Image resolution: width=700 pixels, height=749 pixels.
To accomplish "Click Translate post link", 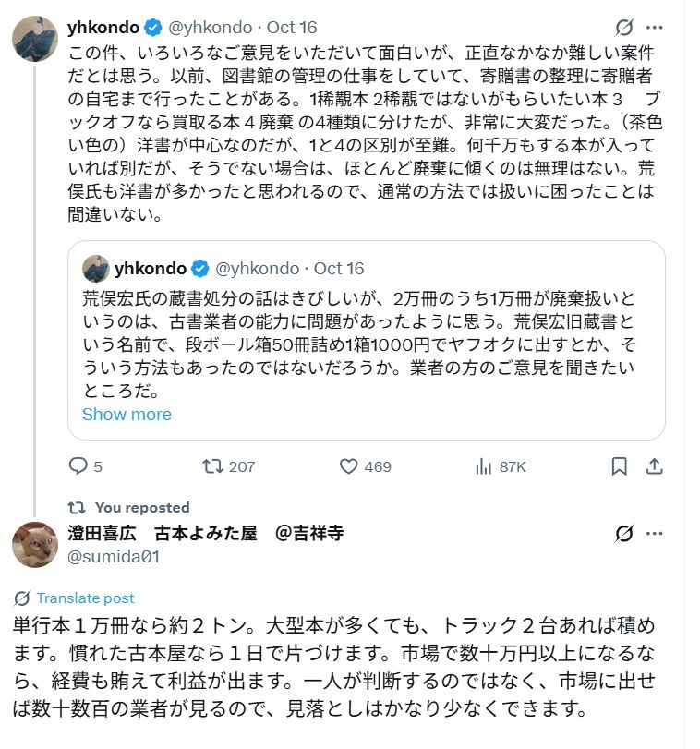I will (85, 598).
